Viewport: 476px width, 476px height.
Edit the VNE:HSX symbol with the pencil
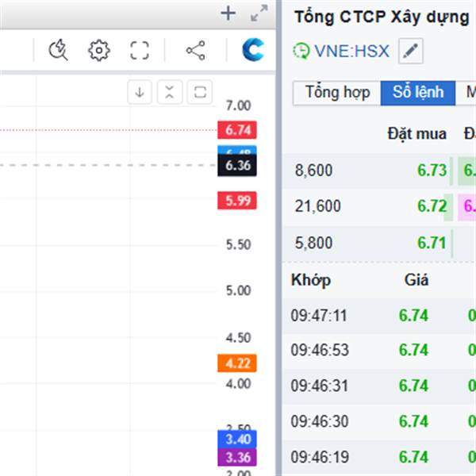pos(410,52)
